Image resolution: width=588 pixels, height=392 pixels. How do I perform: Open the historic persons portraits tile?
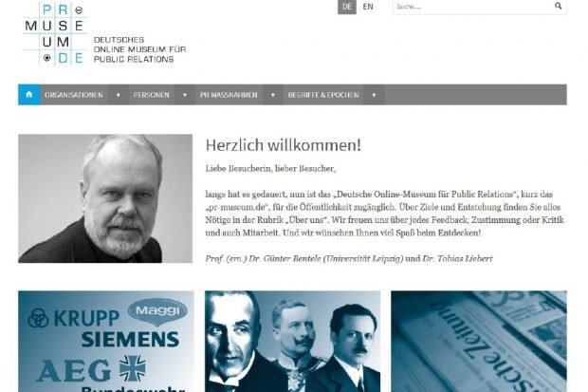[292, 342]
